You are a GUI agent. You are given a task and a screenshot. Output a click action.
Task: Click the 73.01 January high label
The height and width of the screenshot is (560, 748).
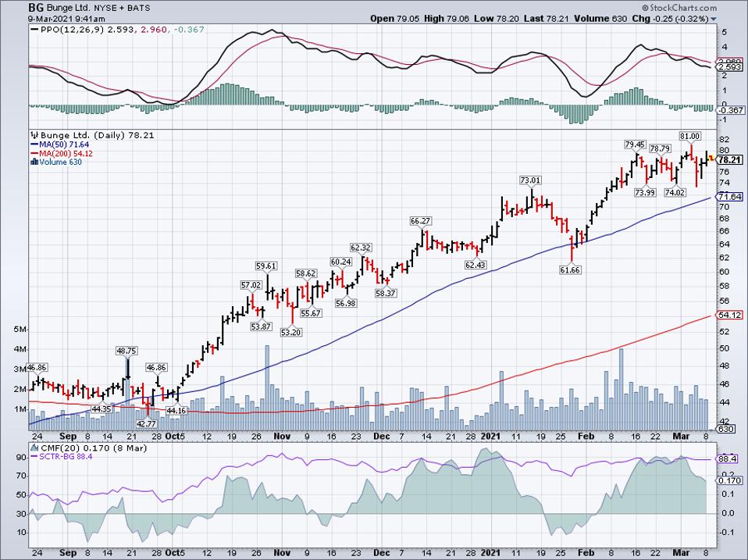(x=530, y=180)
